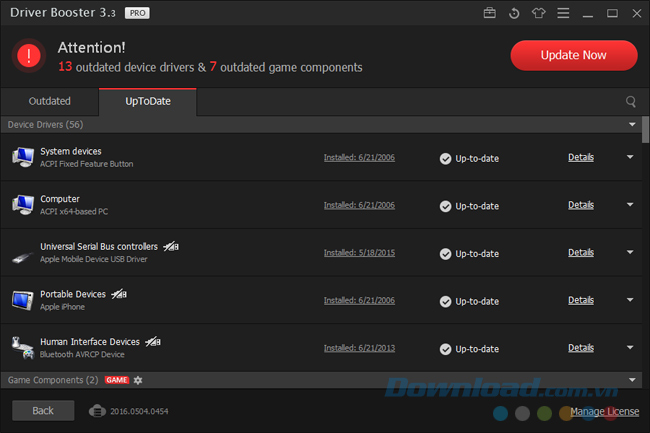Viewport: 650px width, 433px height.
Task: Open Details for Portable Devices
Action: coord(581,300)
